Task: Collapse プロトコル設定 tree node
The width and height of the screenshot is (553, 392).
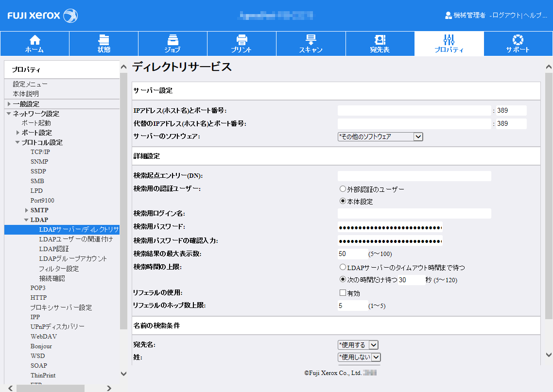Action: (x=17, y=142)
